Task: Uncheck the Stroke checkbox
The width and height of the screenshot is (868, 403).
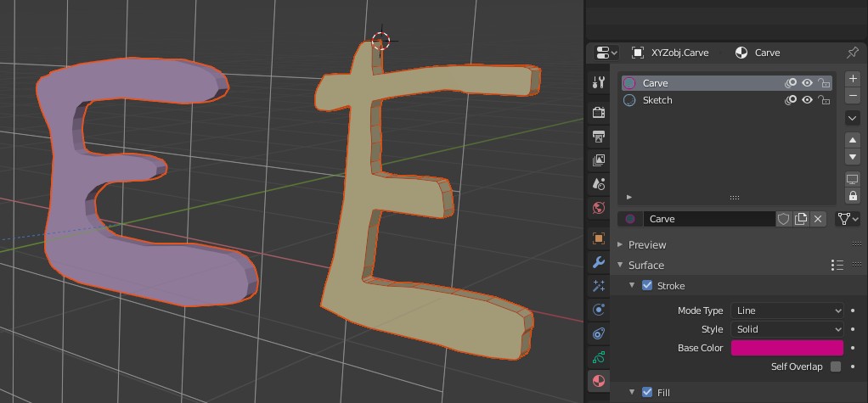Action: tap(647, 286)
